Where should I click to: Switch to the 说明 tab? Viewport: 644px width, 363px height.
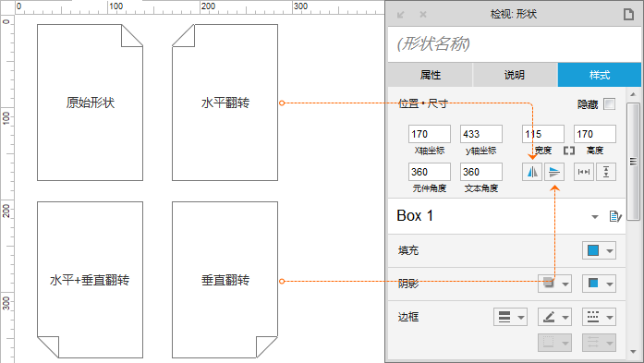[x=515, y=75]
